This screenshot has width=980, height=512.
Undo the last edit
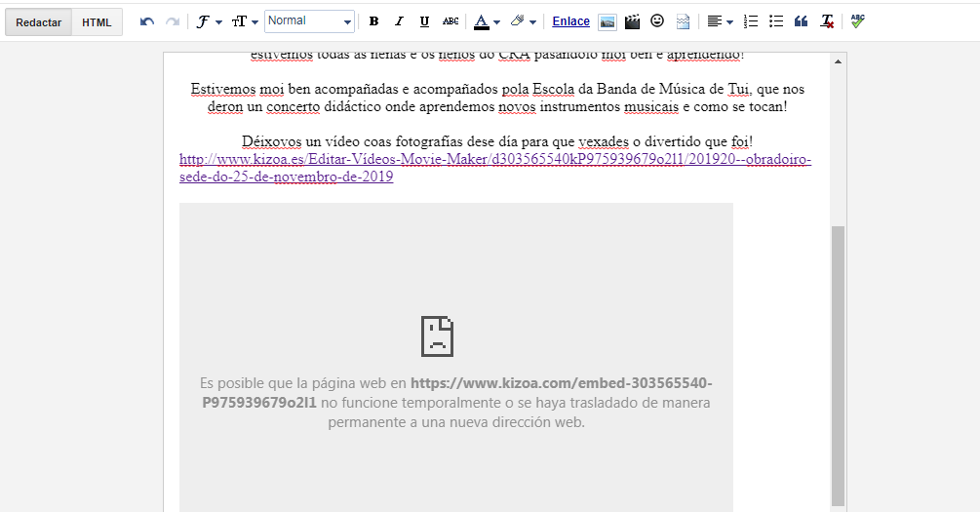click(x=147, y=21)
